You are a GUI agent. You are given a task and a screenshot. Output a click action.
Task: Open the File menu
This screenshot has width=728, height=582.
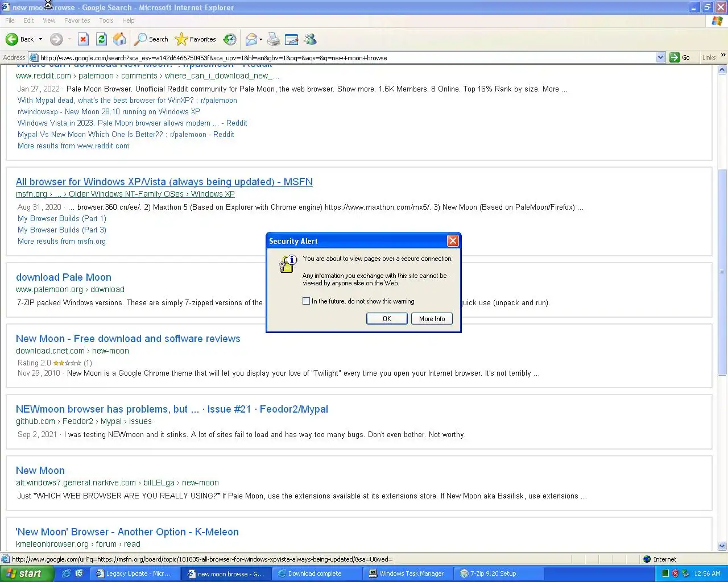click(x=10, y=20)
